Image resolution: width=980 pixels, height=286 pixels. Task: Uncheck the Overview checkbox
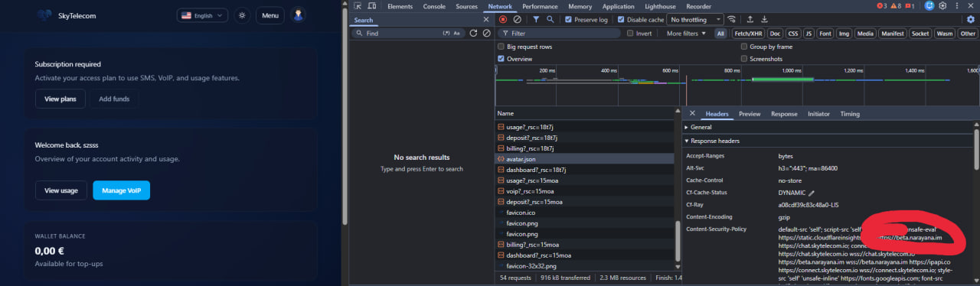click(x=501, y=59)
